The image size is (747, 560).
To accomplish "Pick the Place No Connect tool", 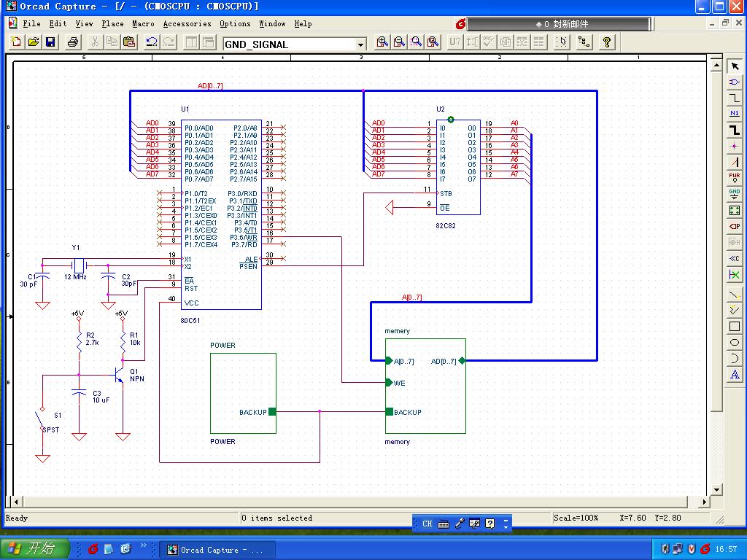I will pyautogui.click(x=735, y=275).
